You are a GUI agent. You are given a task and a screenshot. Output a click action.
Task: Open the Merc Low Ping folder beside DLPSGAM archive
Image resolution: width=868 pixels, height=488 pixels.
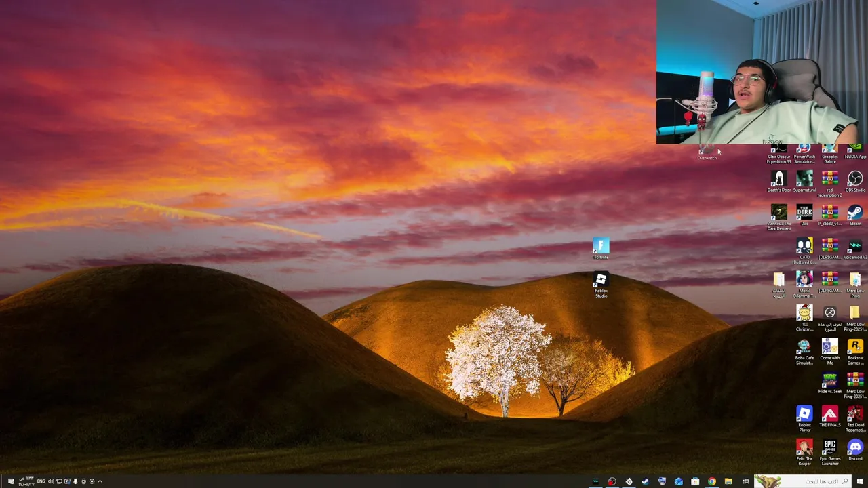[x=855, y=285]
